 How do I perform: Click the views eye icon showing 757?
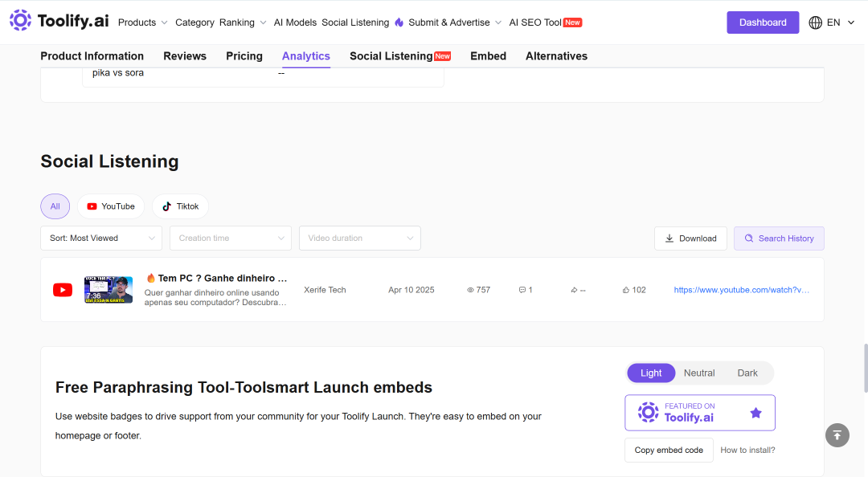point(470,290)
